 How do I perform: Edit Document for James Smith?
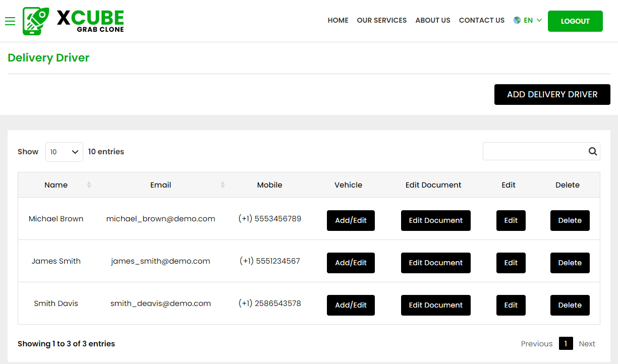click(435, 263)
